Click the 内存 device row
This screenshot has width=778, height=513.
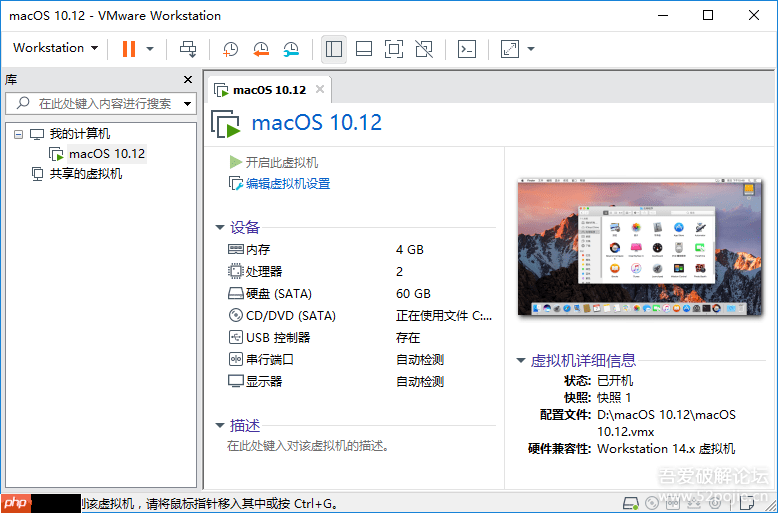click(x=361, y=250)
